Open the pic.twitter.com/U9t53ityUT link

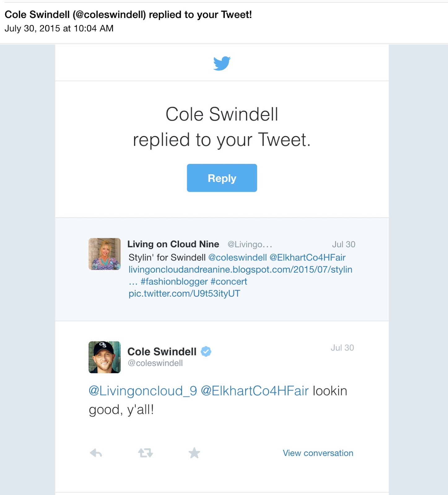pyautogui.click(x=185, y=294)
